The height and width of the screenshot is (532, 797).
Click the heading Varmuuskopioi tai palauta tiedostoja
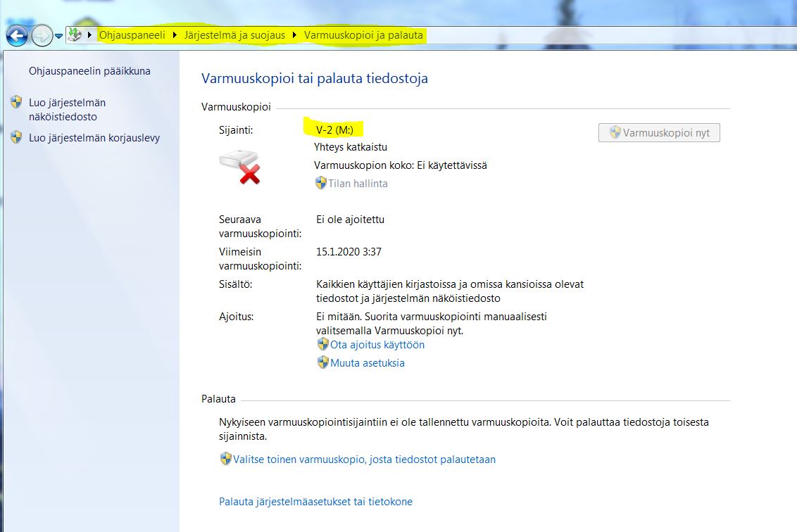click(x=315, y=78)
